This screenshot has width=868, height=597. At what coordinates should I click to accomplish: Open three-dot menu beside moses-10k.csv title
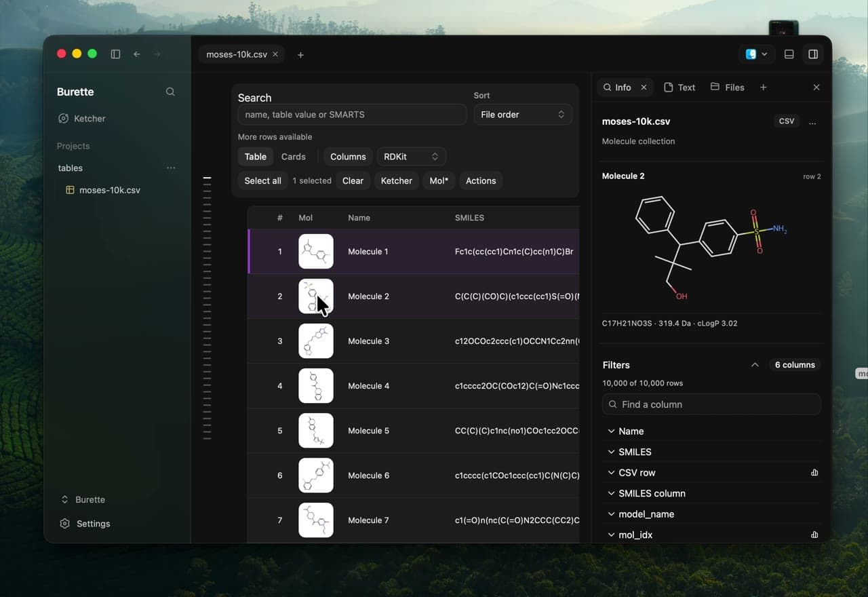pos(812,121)
